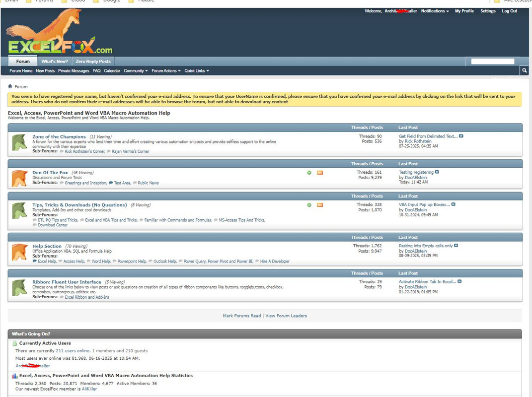Screen dimensions: 532x397
Task: Click Mark Forums Read
Action: pos(242,316)
